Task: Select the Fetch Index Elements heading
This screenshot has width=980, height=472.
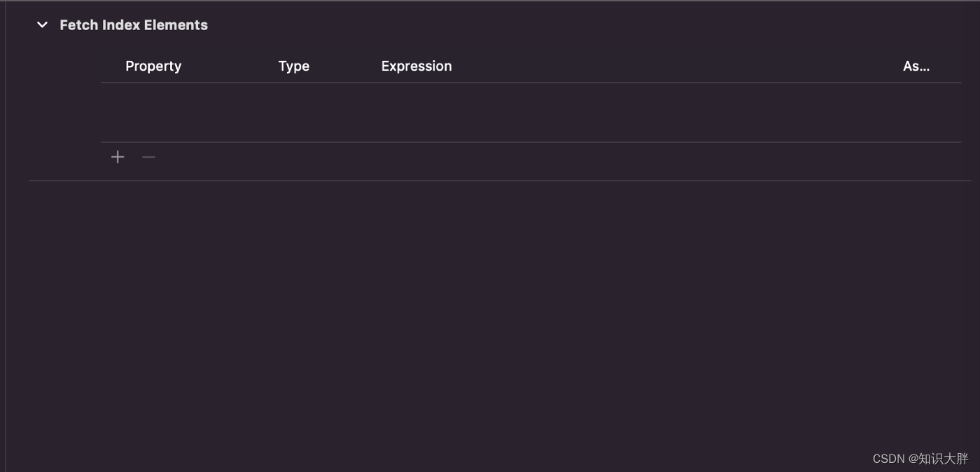Action: coord(134,25)
